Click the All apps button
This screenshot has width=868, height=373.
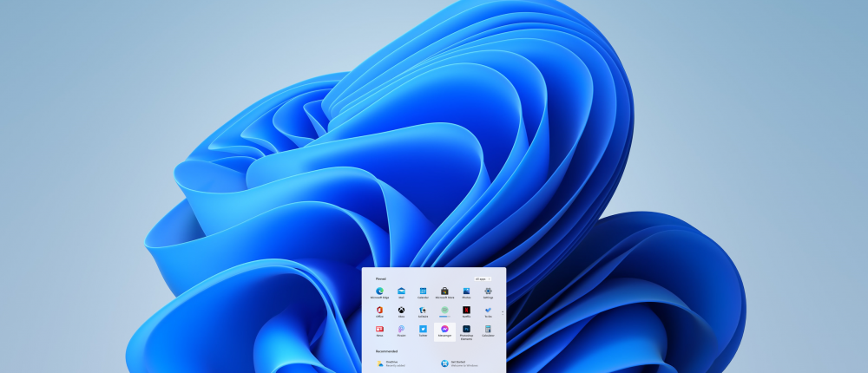pos(483,278)
